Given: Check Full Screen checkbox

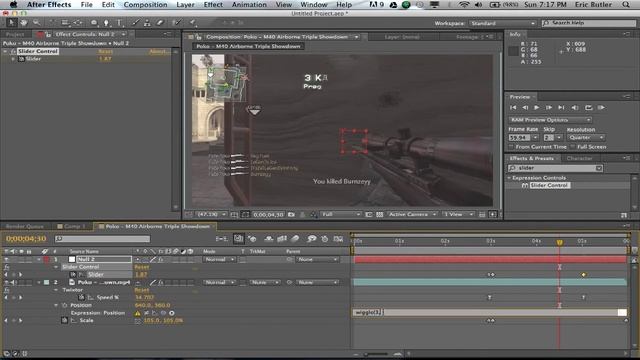Looking at the screenshot, I should (573, 147).
